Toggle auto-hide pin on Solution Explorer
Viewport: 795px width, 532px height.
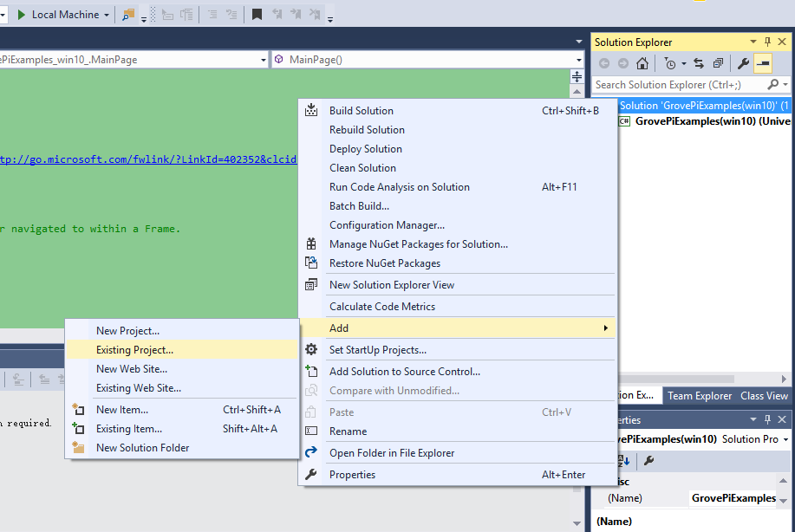click(767, 42)
